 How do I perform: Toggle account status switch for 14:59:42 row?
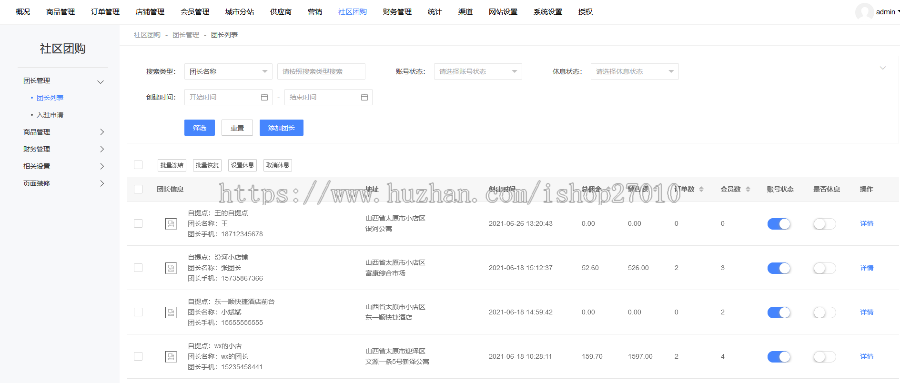tap(779, 312)
